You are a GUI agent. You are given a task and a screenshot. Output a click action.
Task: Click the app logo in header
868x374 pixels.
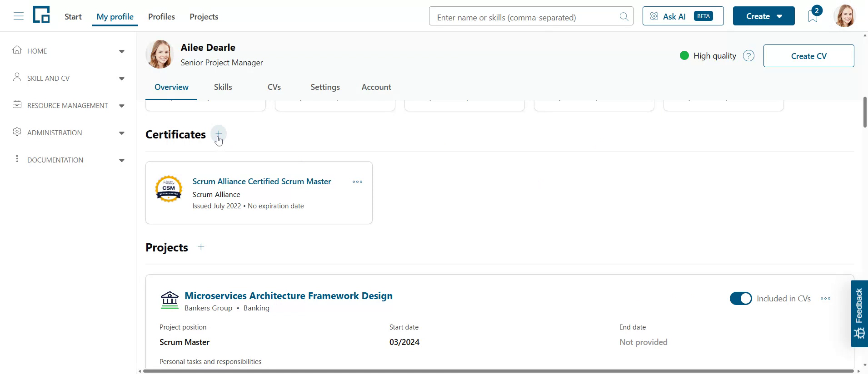click(x=41, y=15)
